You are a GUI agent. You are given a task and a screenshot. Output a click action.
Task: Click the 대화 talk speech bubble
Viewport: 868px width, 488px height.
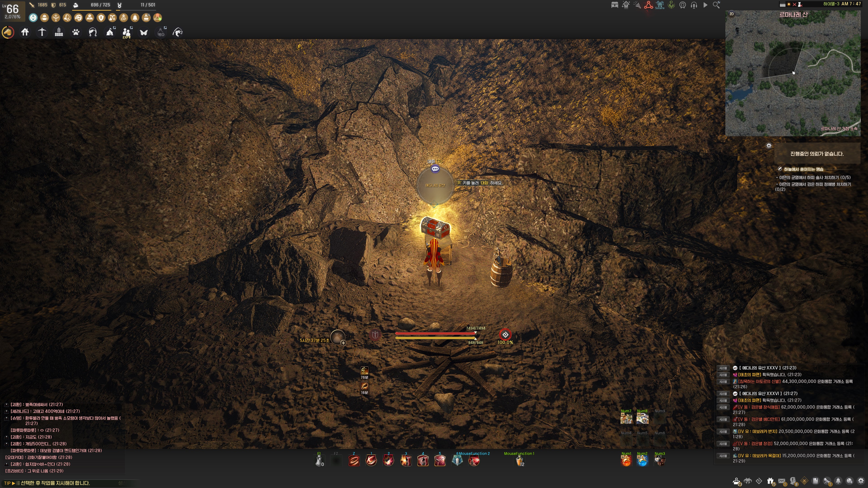(x=435, y=169)
